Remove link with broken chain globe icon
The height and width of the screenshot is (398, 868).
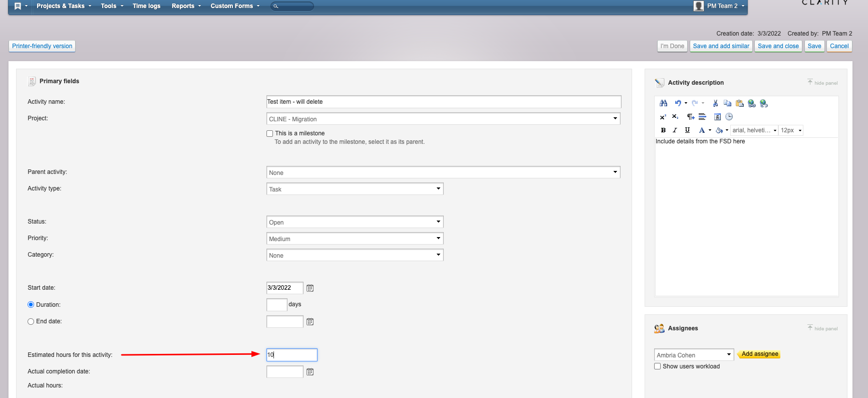(763, 103)
